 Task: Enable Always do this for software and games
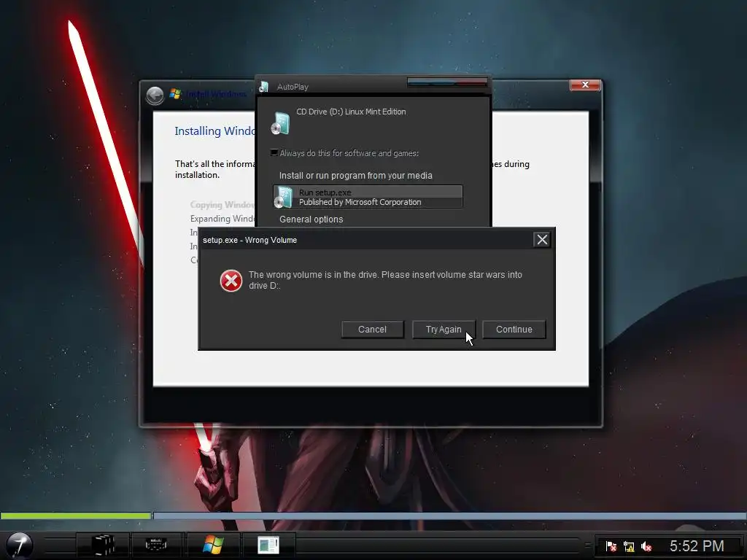[274, 153]
